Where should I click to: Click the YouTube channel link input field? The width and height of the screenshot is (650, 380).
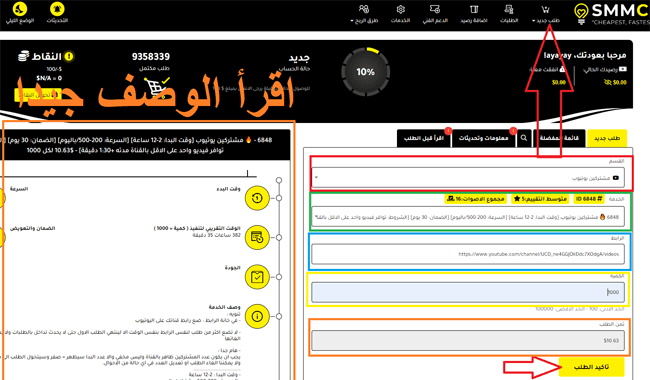(468, 254)
